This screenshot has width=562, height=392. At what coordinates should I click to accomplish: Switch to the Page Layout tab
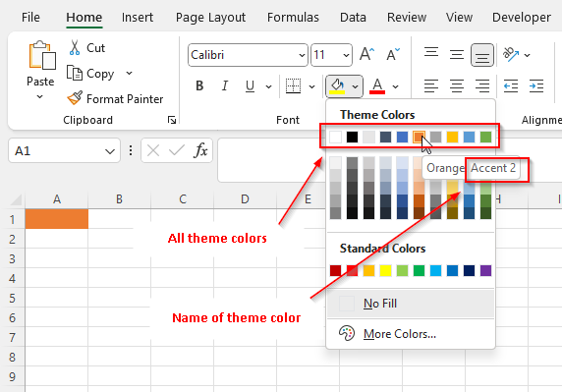[x=210, y=18]
